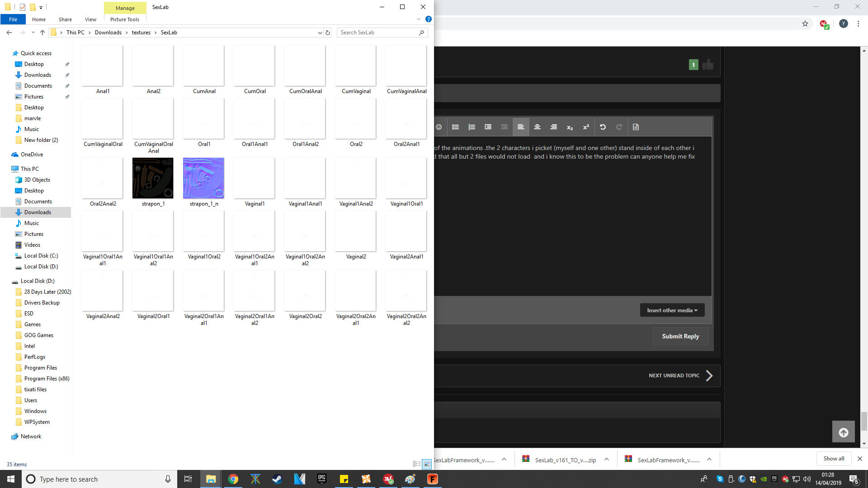The width and height of the screenshot is (868, 488).
Task: Select the Manage contextual tab
Action: pos(125,8)
